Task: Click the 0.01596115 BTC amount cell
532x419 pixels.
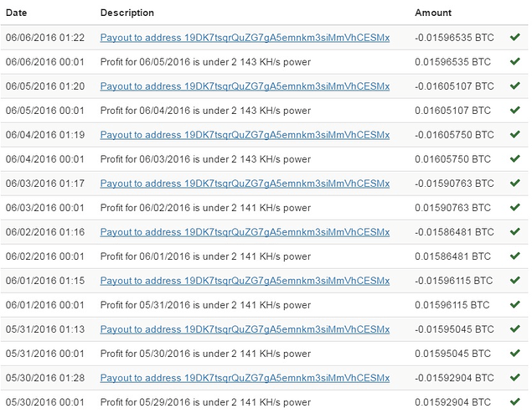Action: (x=452, y=305)
